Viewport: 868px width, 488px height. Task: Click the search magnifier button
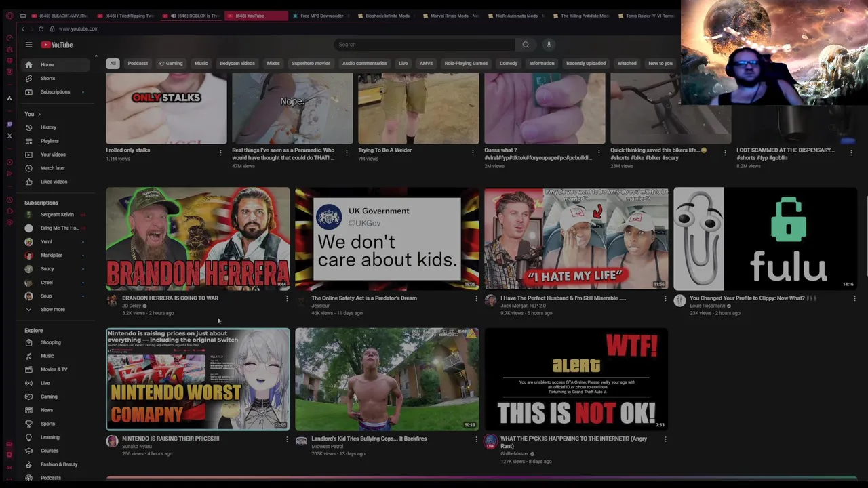(526, 45)
